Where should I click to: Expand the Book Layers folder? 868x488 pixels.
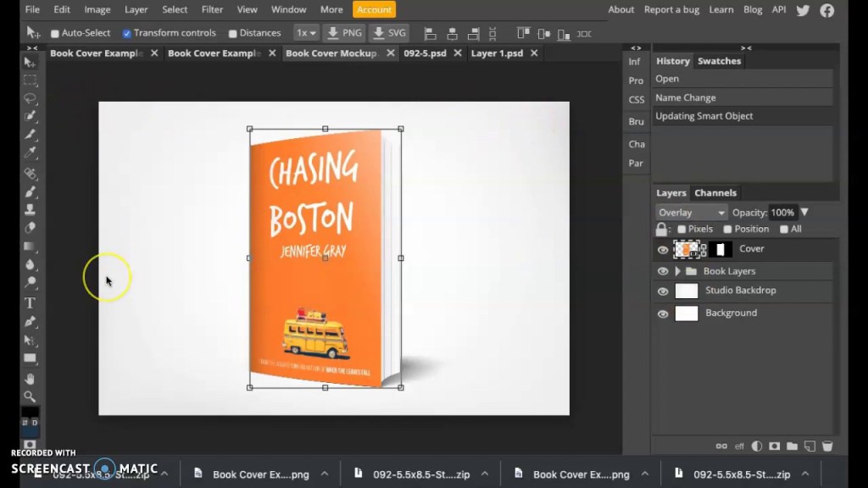coord(680,270)
